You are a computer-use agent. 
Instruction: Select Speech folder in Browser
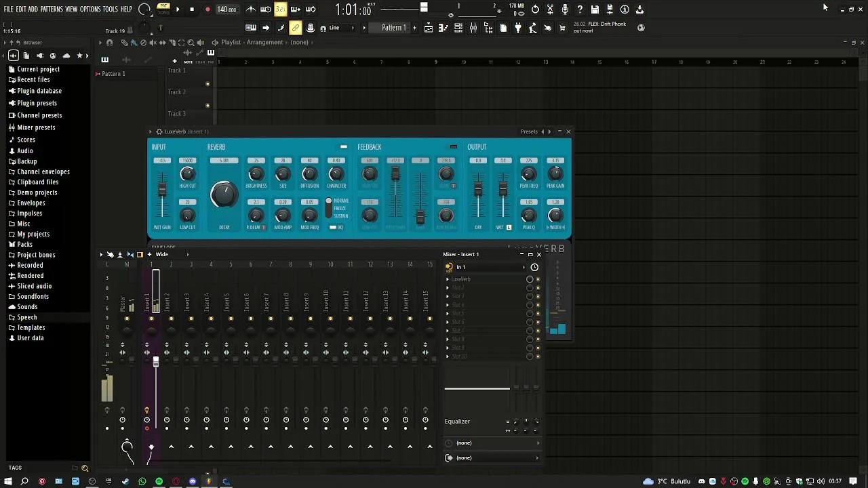(x=27, y=317)
